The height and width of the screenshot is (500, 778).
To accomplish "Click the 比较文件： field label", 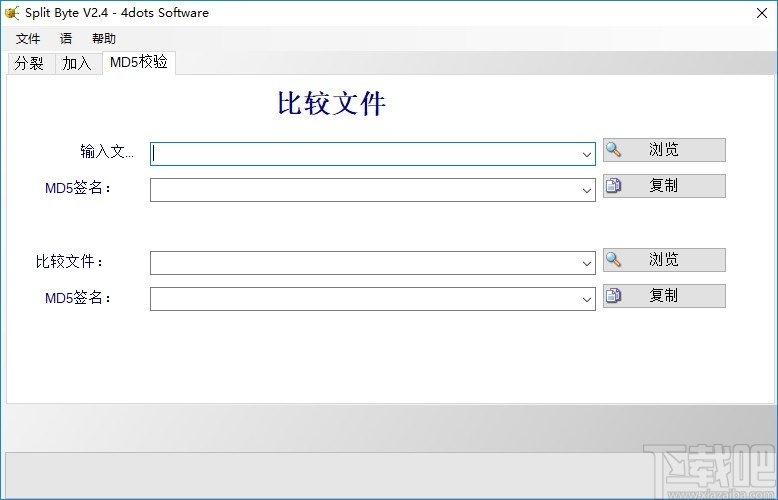I will (69, 261).
